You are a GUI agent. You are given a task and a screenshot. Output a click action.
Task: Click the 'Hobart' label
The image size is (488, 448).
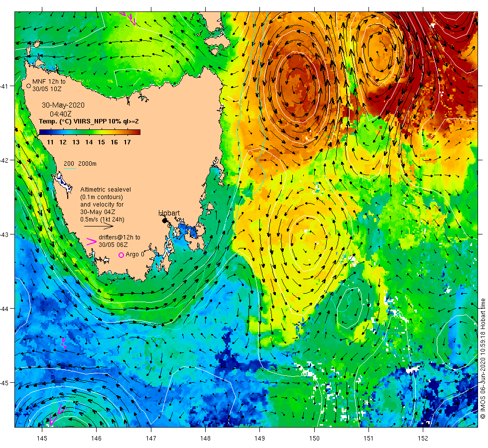point(169,213)
